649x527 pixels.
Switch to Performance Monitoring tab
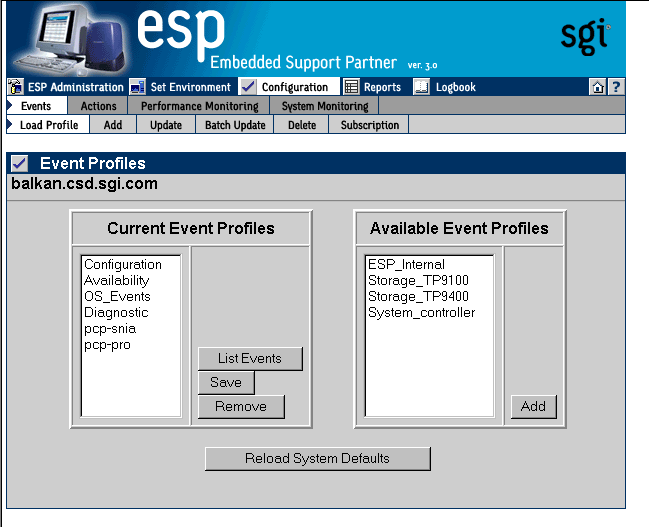200,106
